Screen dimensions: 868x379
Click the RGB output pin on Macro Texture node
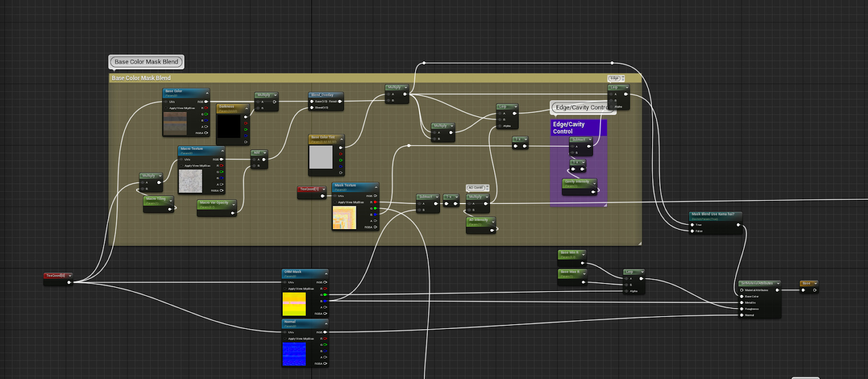[x=221, y=159]
